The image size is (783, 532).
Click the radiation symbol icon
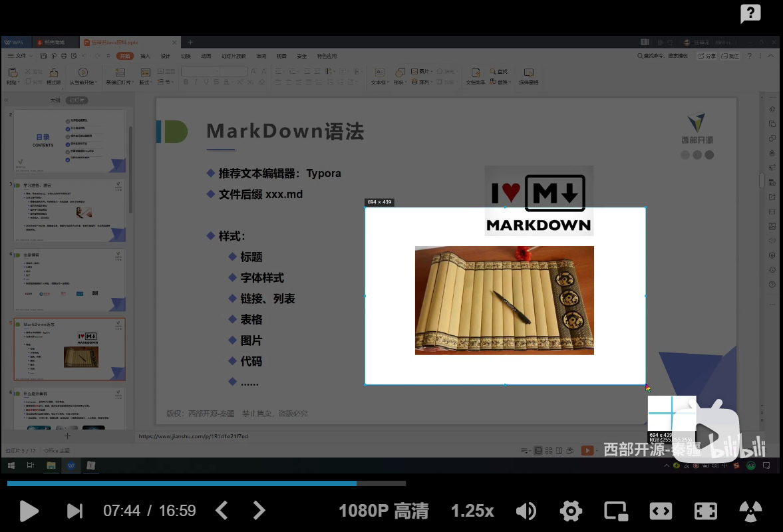750,511
